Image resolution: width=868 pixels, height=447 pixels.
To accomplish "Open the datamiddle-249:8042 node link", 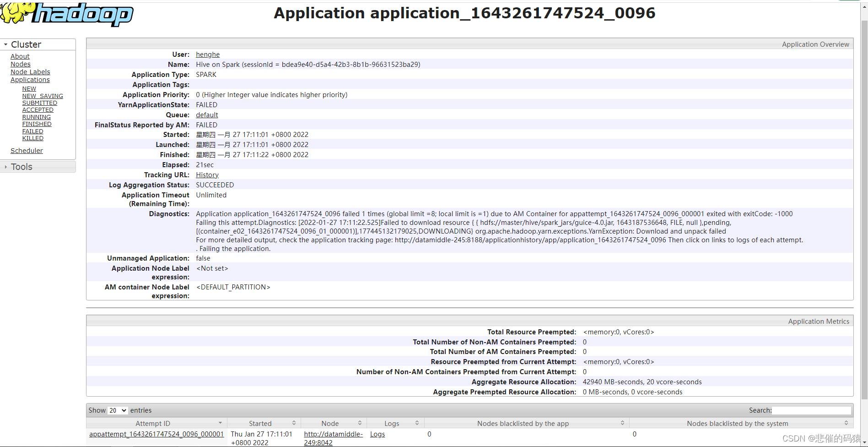I will [x=333, y=438].
